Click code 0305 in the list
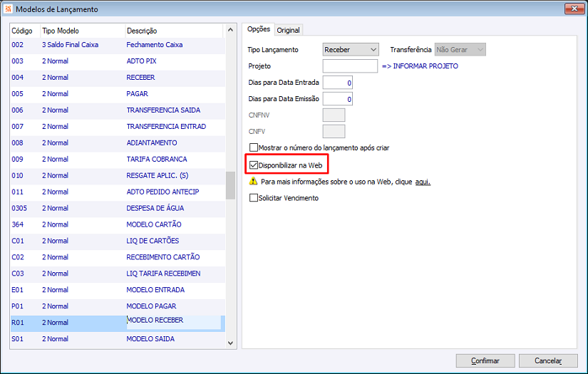 pos(19,208)
